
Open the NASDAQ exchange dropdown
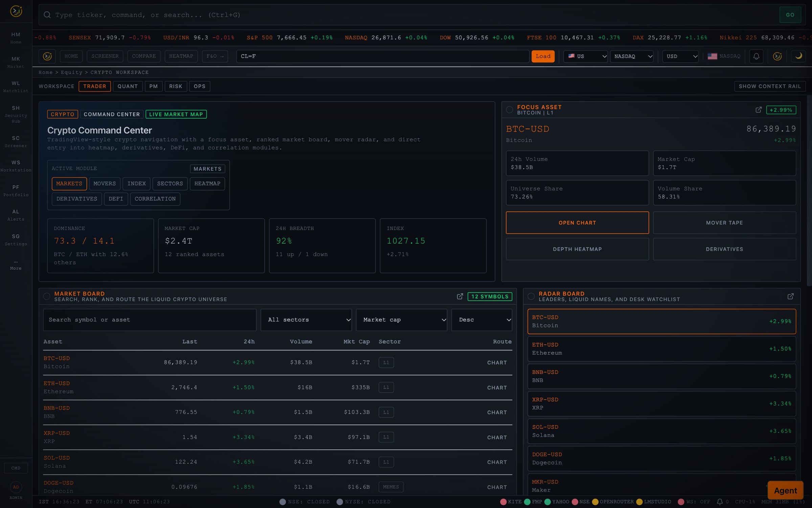(632, 56)
